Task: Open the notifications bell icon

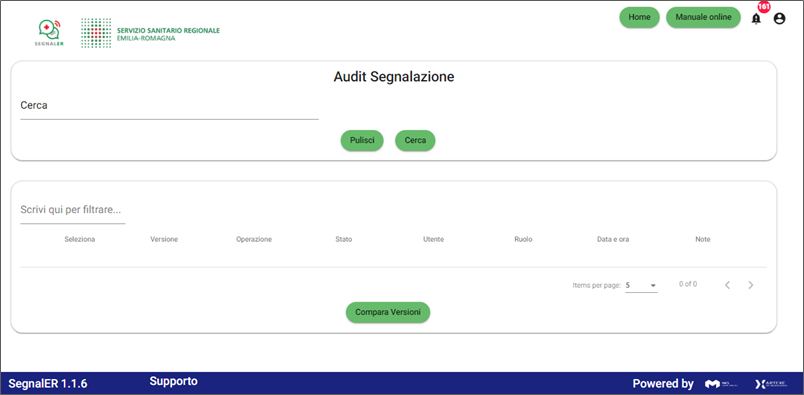Action: point(756,19)
